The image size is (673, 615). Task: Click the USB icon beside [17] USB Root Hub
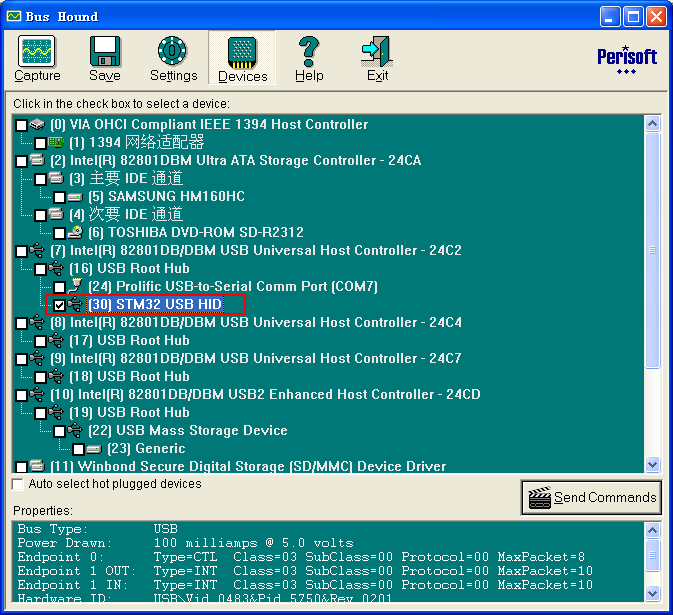click(56, 340)
